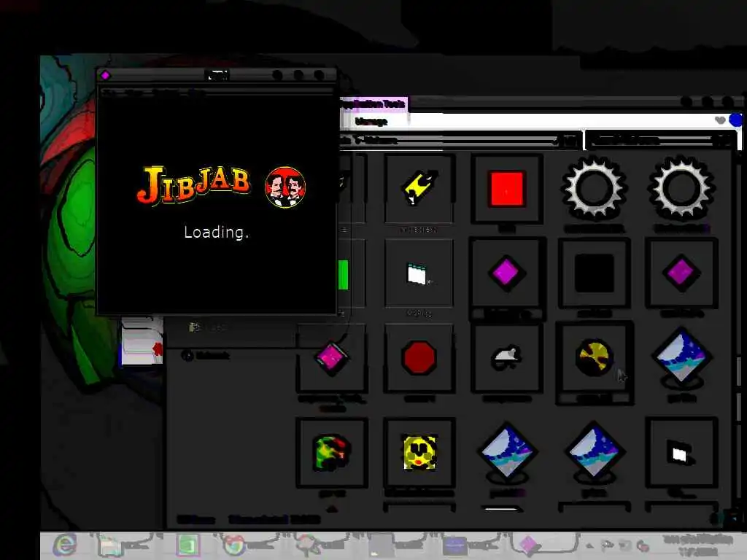The width and height of the screenshot is (747, 560).
Task: Select the yellow pencil-tag file icon
Action: tap(419, 189)
